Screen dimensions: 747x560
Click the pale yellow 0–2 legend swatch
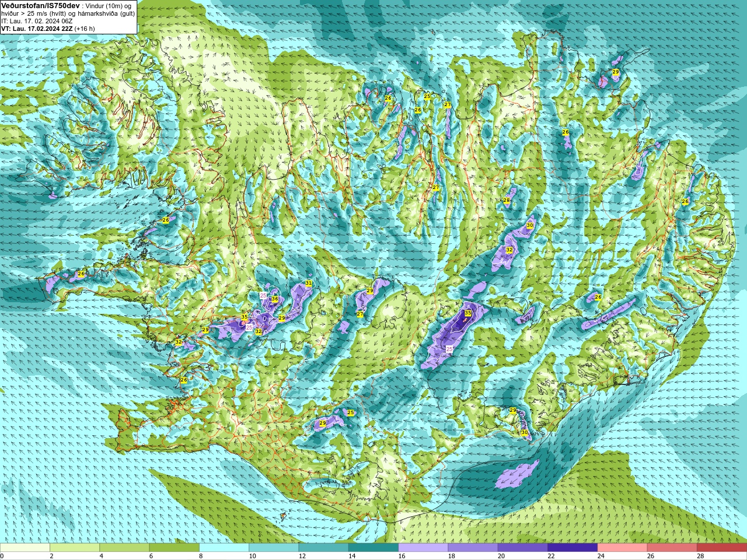25,548
